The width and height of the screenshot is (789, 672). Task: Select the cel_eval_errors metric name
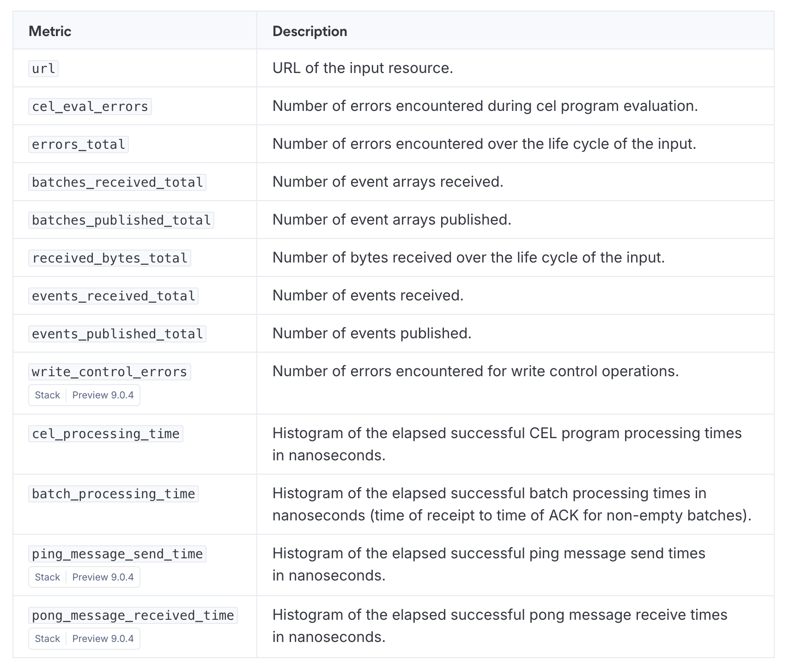[90, 106]
